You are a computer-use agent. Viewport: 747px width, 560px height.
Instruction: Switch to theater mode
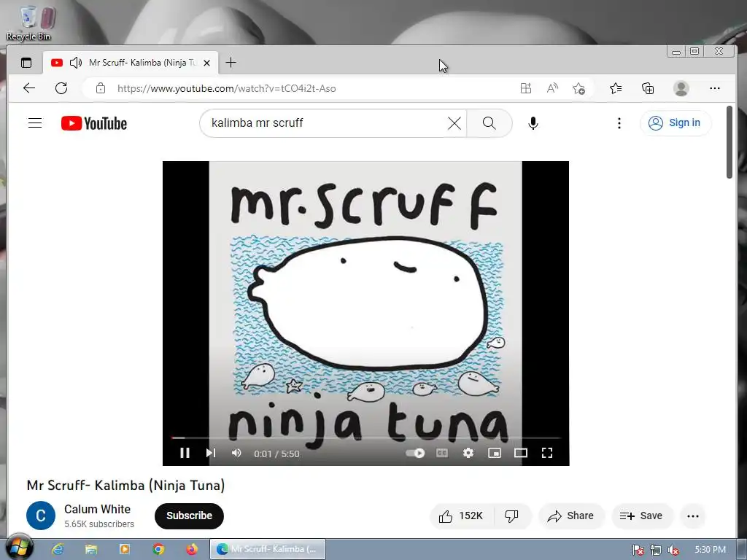tap(521, 453)
